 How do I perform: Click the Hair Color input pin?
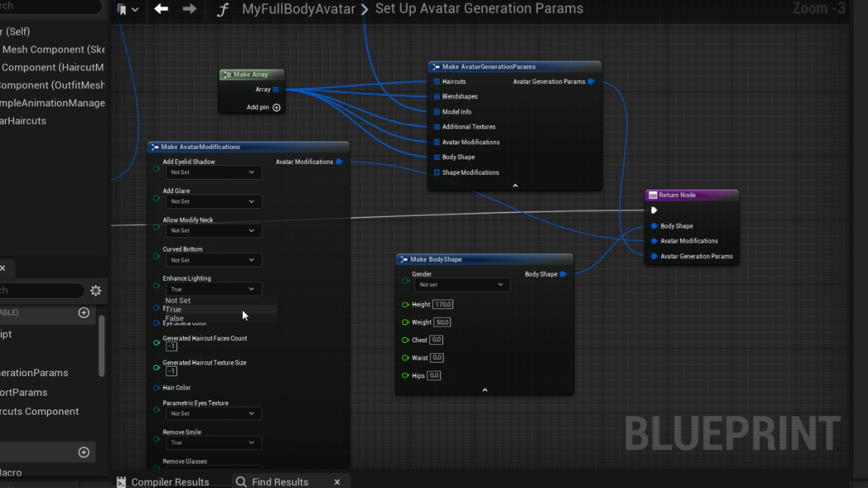157,388
